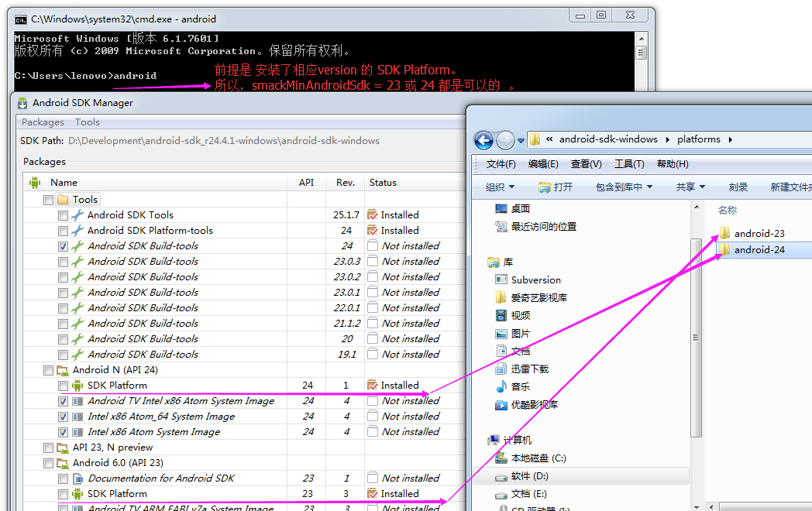This screenshot has height=511, width=812.
Task: Open the 音乐 library icon
Action: coord(501,386)
